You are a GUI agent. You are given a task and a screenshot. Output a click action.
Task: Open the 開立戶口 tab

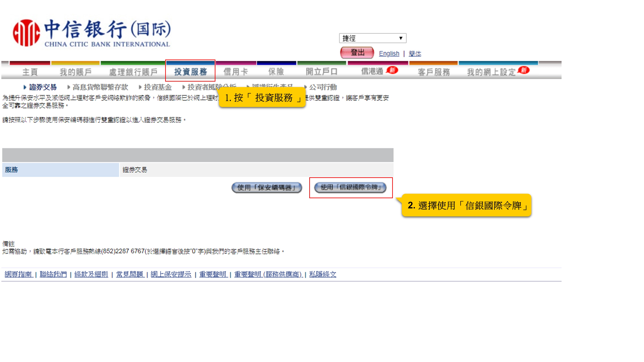pyautogui.click(x=322, y=72)
